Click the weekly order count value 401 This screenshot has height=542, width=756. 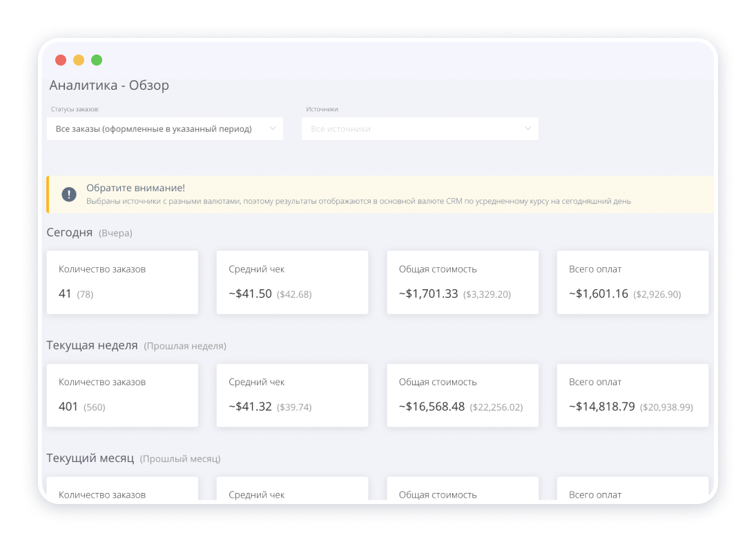point(65,407)
